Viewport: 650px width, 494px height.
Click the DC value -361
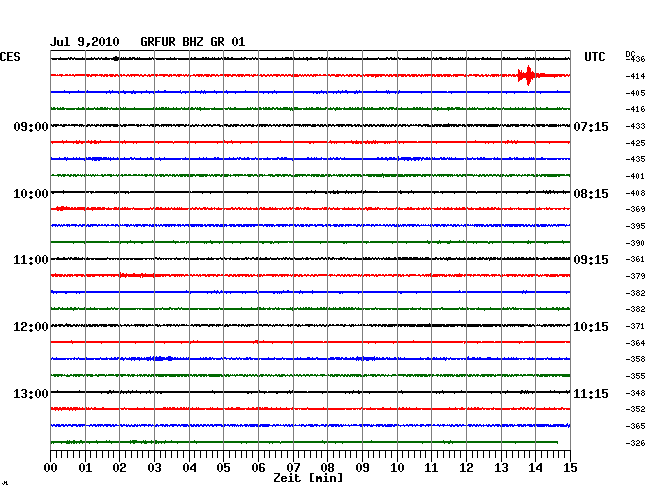click(635, 259)
